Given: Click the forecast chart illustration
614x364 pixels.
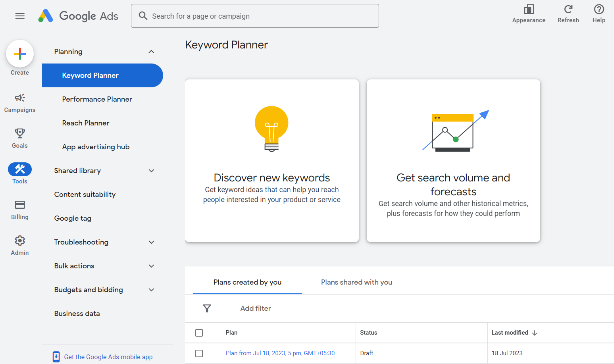Looking at the screenshot, I should click(x=455, y=131).
